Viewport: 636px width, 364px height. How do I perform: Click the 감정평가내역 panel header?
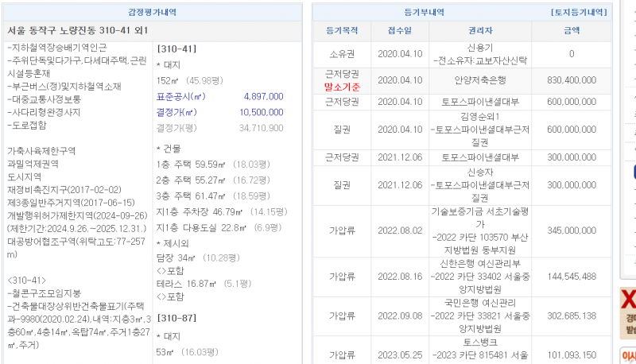[x=153, y=13]
